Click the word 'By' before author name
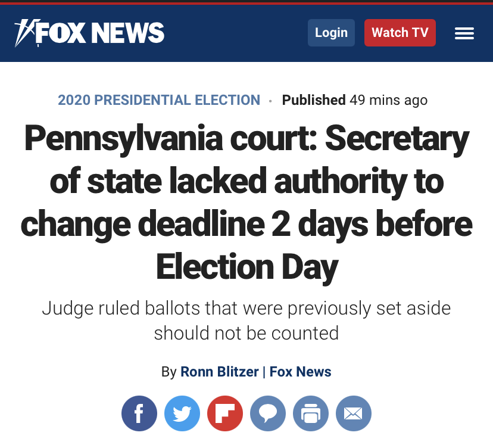Viewport: 493px width, 448px height. click(169, 372)
